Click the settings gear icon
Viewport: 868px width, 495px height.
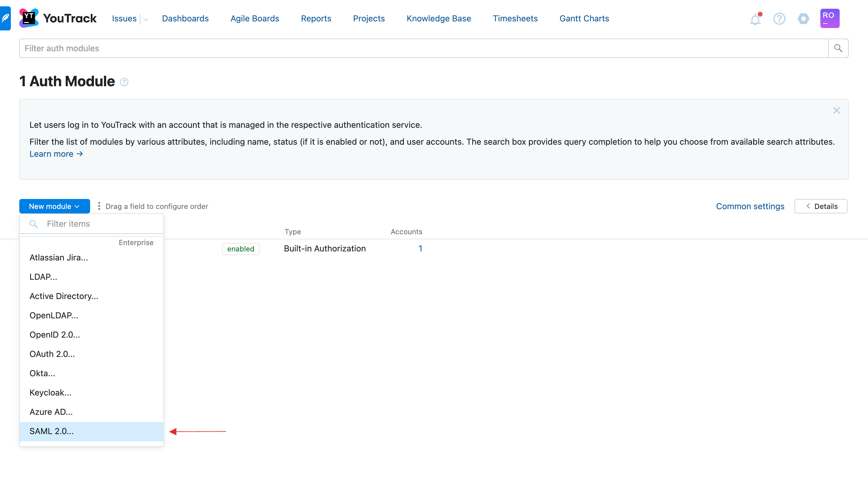point(803,18)
